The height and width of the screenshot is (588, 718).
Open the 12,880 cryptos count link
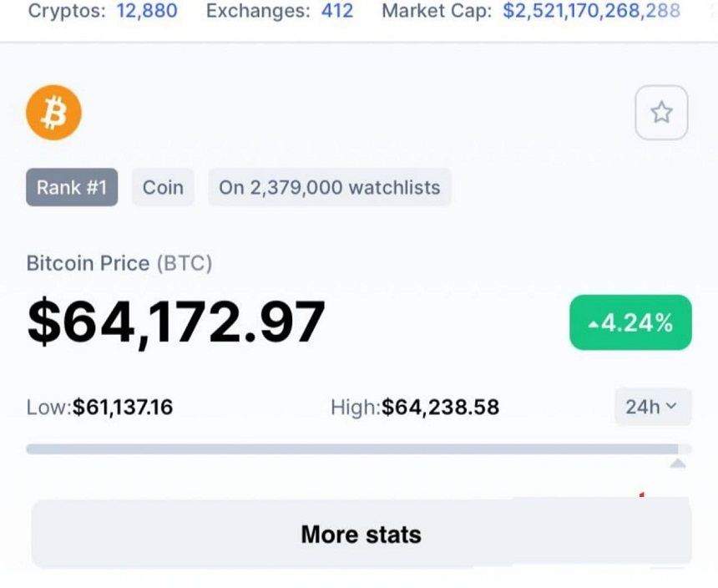coord(147,12)
